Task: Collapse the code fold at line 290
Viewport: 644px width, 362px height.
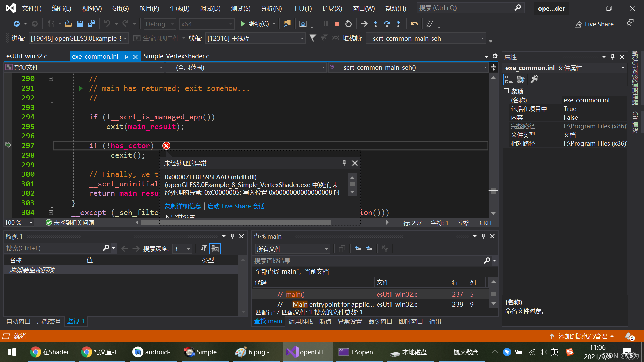Action: (x=51, y=79)
